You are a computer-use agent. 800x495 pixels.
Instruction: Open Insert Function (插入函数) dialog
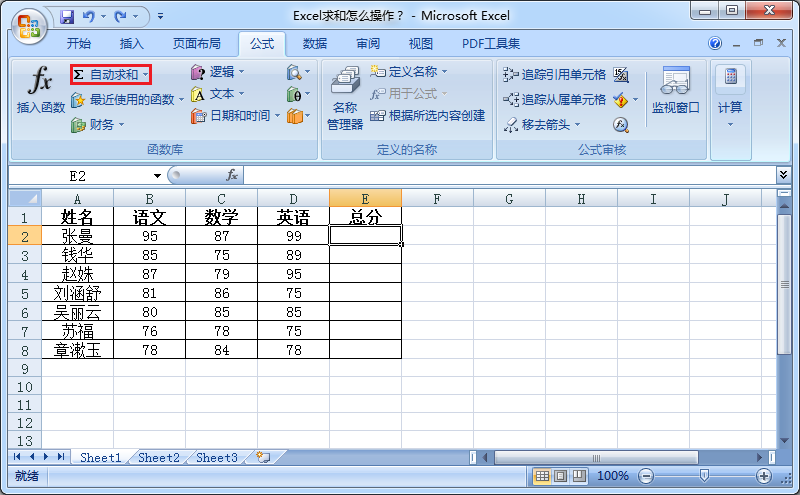pos(41,89)
